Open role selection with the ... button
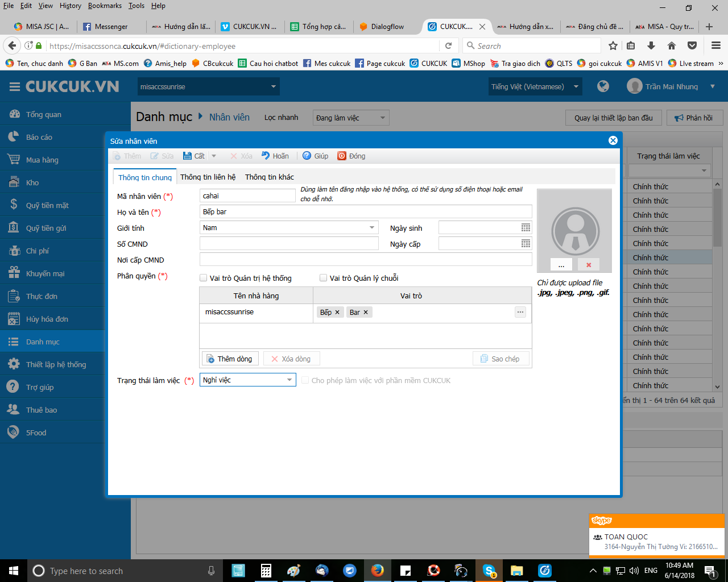The image size is (728, 582). click(x=520, y=312)
